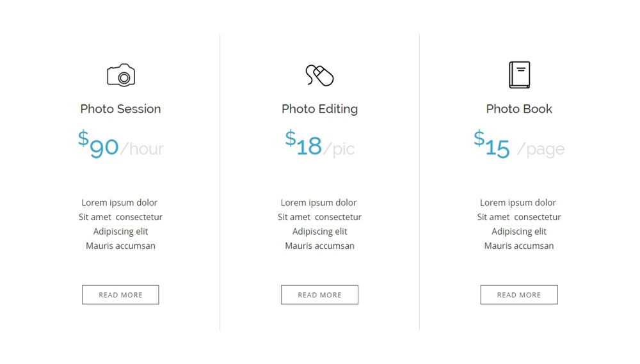The height and width of the screenshot is (364, 640).
Task: Click the $18/pic price
Action: tap(319, 144)
